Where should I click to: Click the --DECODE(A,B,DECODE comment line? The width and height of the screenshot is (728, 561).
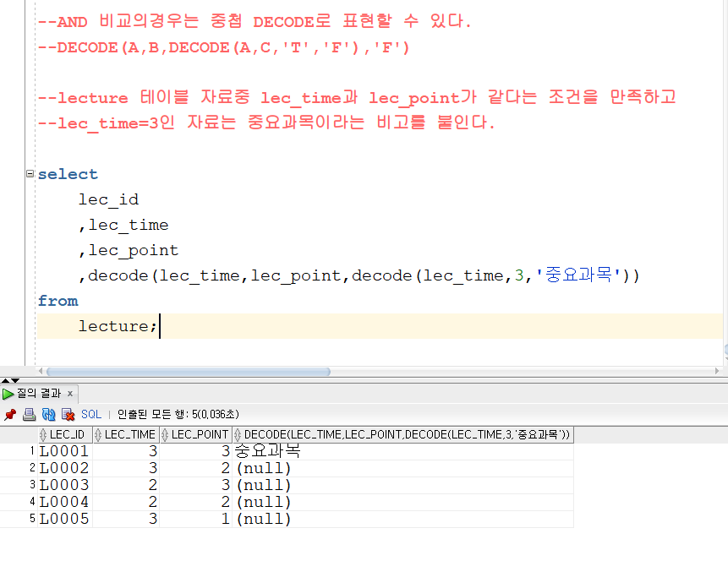click(x=223, y=47)
